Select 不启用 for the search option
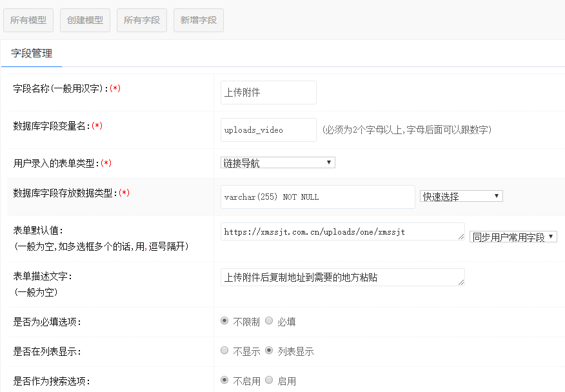The height and width of the screenshot is (392, 565). [224, 380]
